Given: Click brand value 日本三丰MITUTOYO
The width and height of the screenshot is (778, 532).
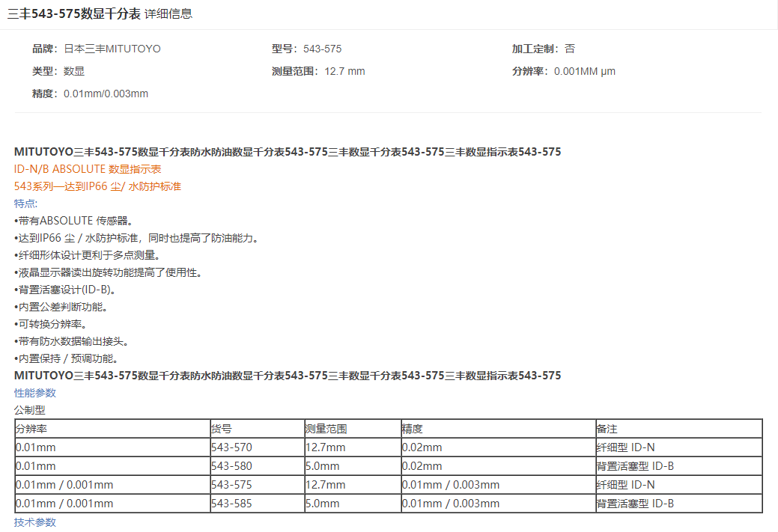Looking at the screenshot, I should click(x=112, y=49).
